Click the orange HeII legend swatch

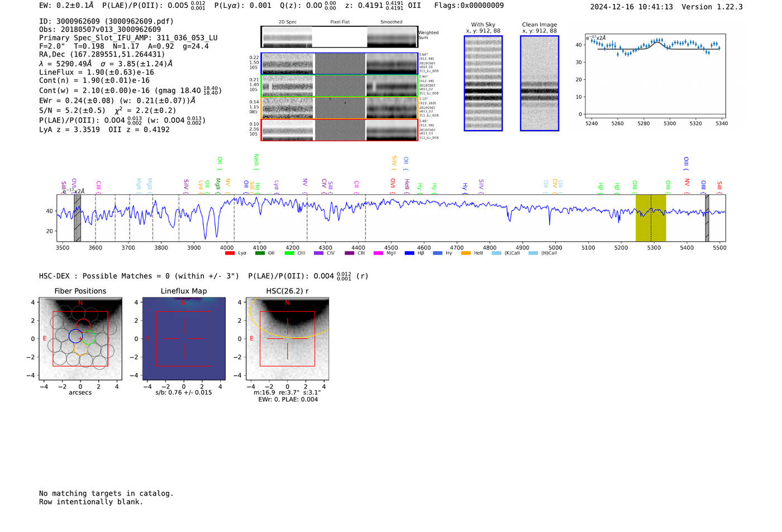pos(466,253)
